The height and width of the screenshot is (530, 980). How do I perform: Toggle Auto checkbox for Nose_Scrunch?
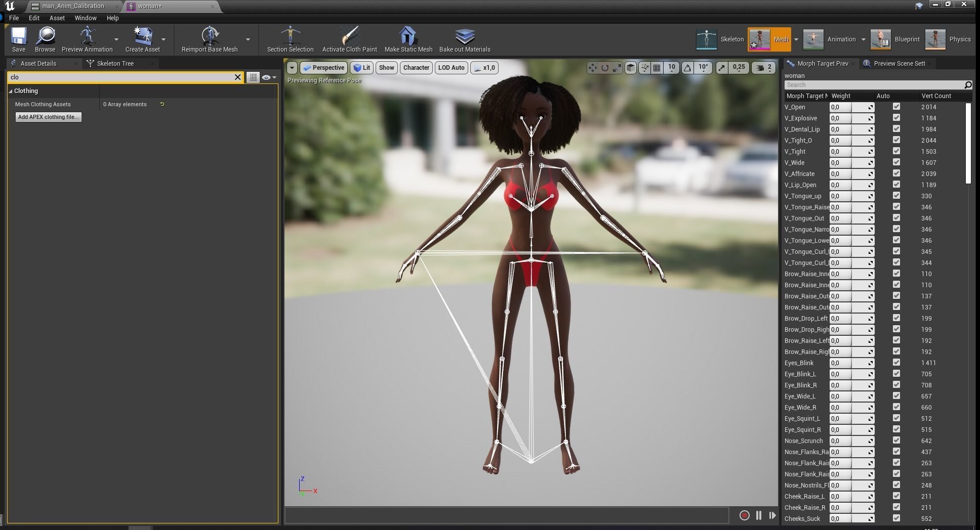tap(896, 440)
